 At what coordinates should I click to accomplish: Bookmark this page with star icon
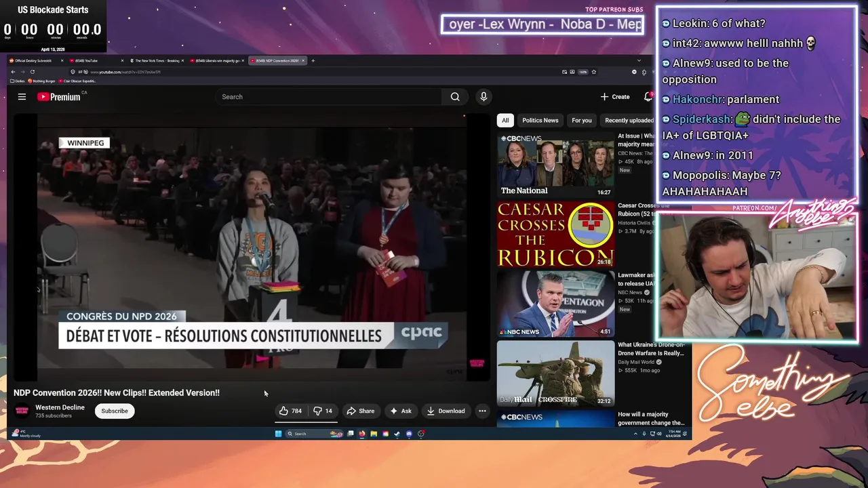(594, 72)
